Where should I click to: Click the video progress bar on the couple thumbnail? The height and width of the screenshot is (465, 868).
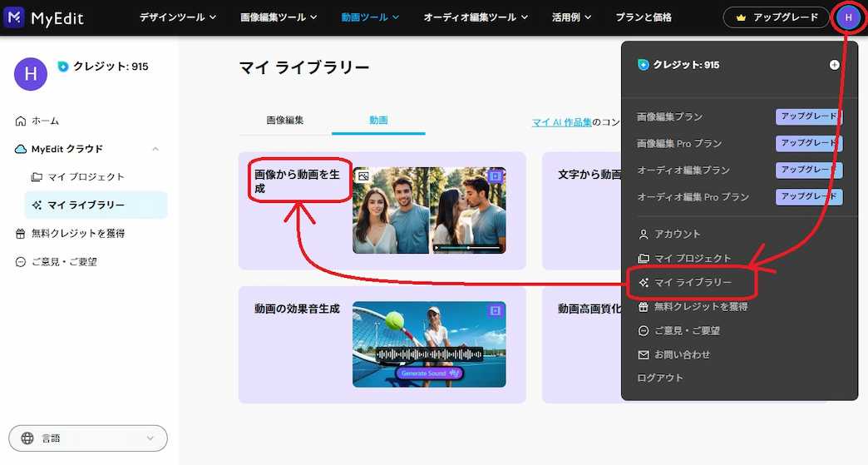point(472,248)
